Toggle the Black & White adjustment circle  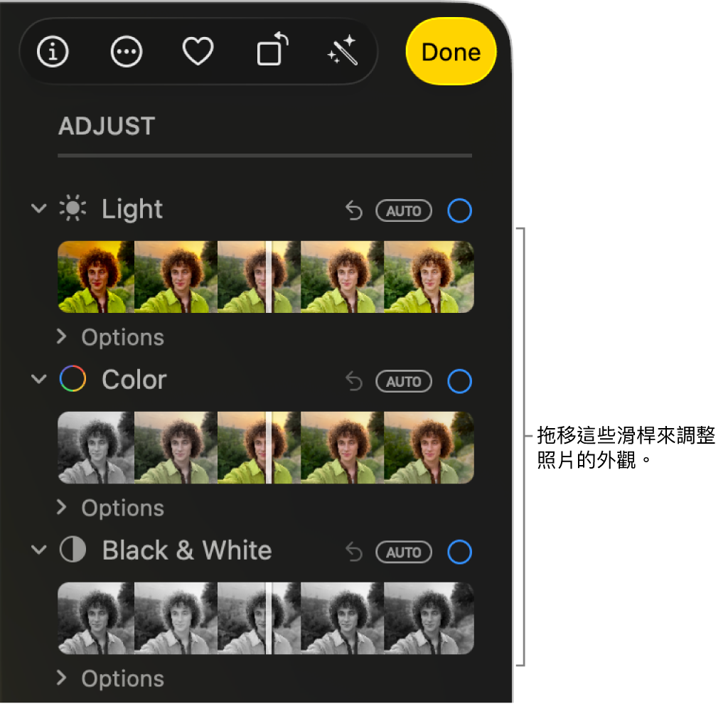459,552
